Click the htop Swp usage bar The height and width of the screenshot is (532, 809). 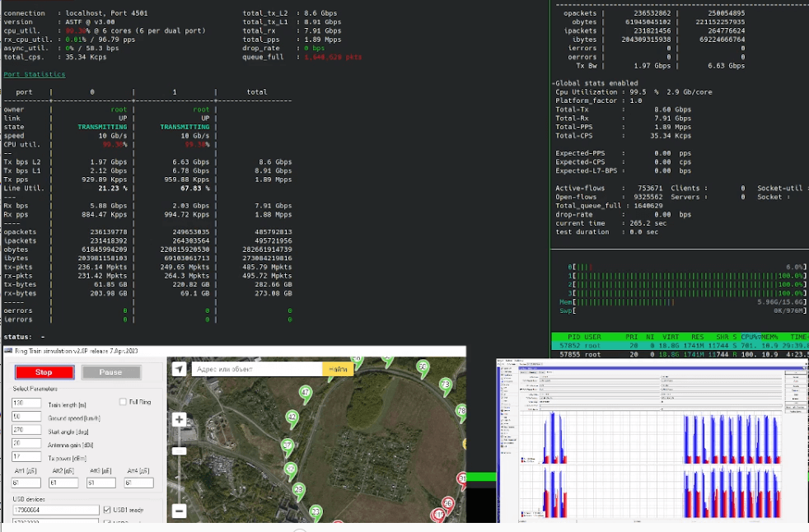pyautogui.click(x=682, y=310)
